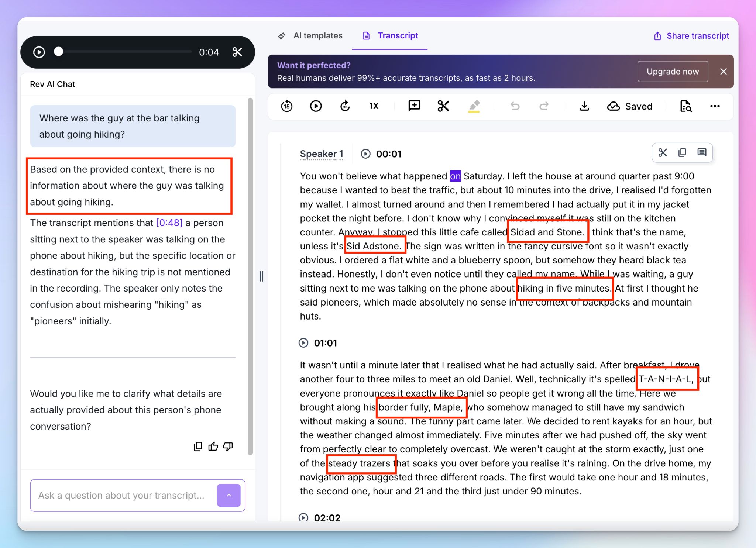
Task: Play audio in the black player bar
Action: tap(39, 52)
